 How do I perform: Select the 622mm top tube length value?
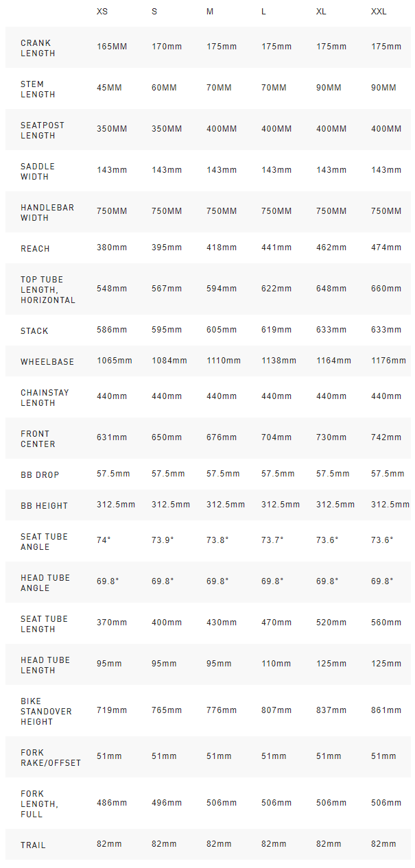[276, 289]
